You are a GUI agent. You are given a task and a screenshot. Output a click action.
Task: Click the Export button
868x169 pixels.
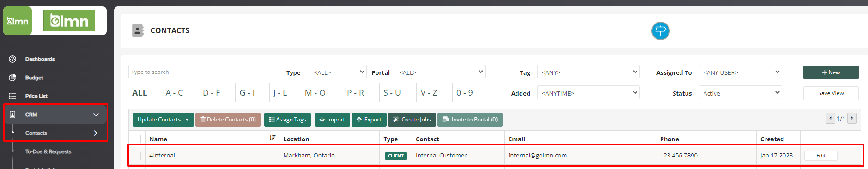(369, 120)
